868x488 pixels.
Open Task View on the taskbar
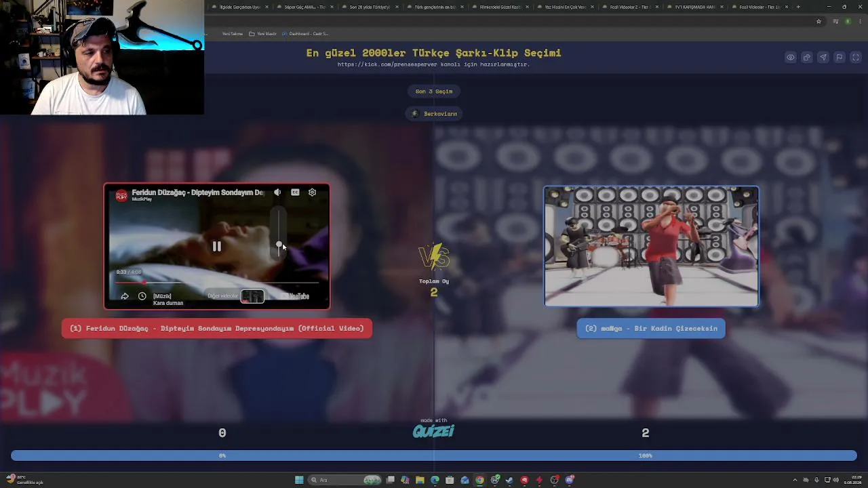(x=391, y=480)
